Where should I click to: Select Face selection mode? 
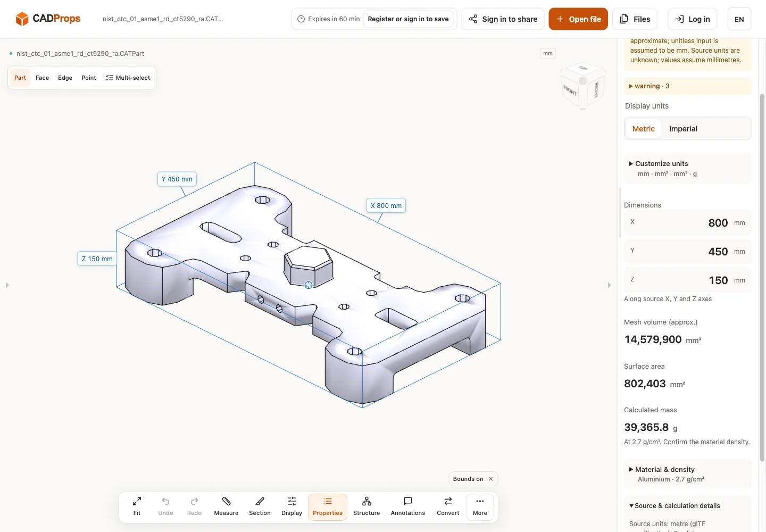[x=42, y=78]
